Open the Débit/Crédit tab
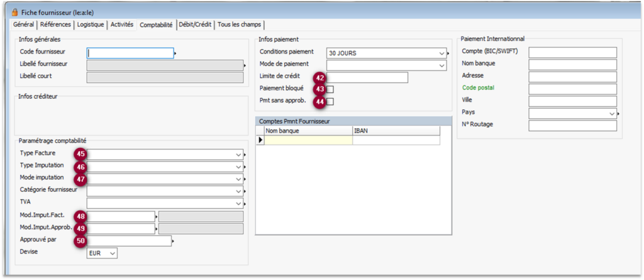Viewport: 644px width, 280px height. coord(195,25)
